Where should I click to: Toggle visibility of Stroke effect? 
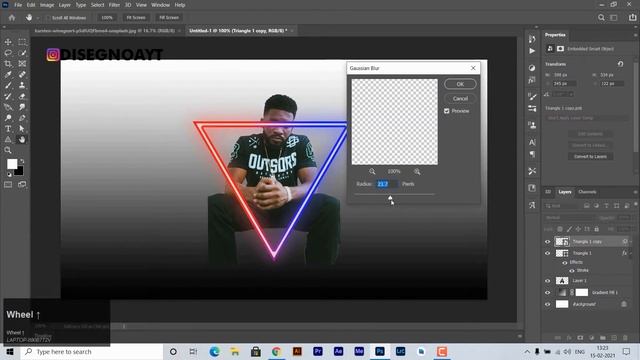(571, 271)
